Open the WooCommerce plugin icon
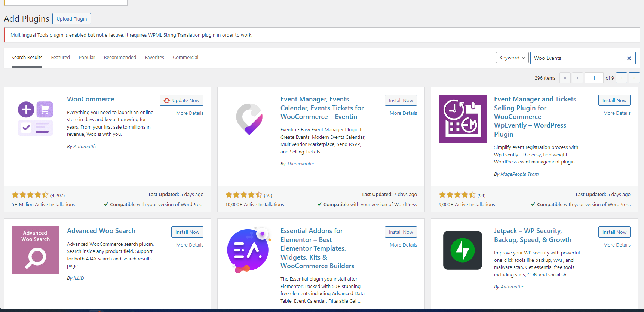The width and height of the screenshot is (644, 312). click(x=36, y=119)
